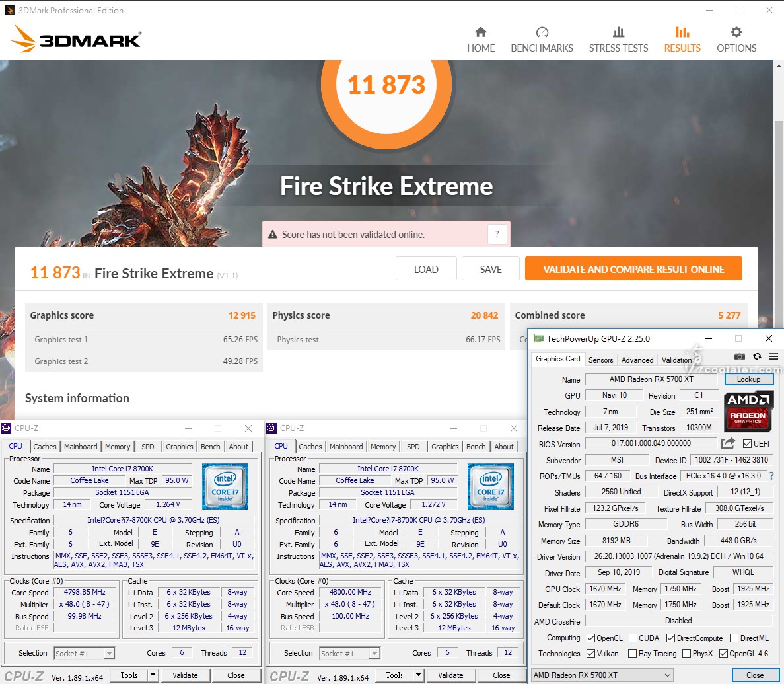Click the Tools button in left CPU-Z
This screenshot has height=684, width=784.
(129, 675)
